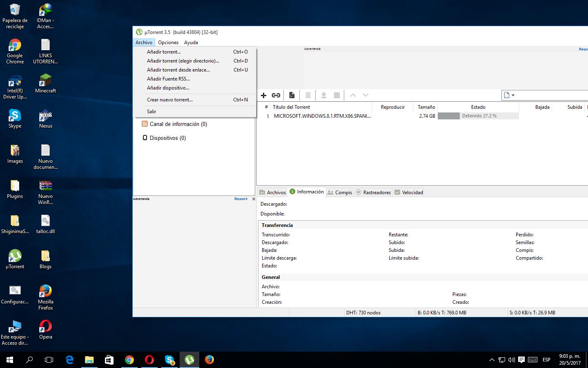The height and width of the screenshot is (368, 588).
Task: Open the Opciones menu
Action: click(168, 43)
